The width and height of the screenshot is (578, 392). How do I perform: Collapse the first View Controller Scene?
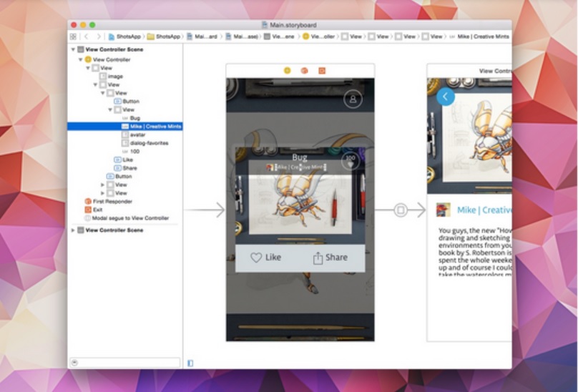pos(73,49)
